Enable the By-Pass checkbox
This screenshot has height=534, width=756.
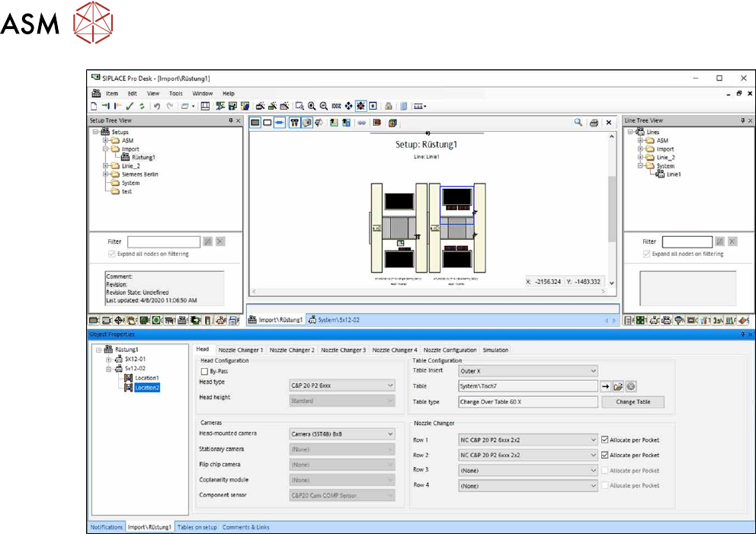(203, 370)
